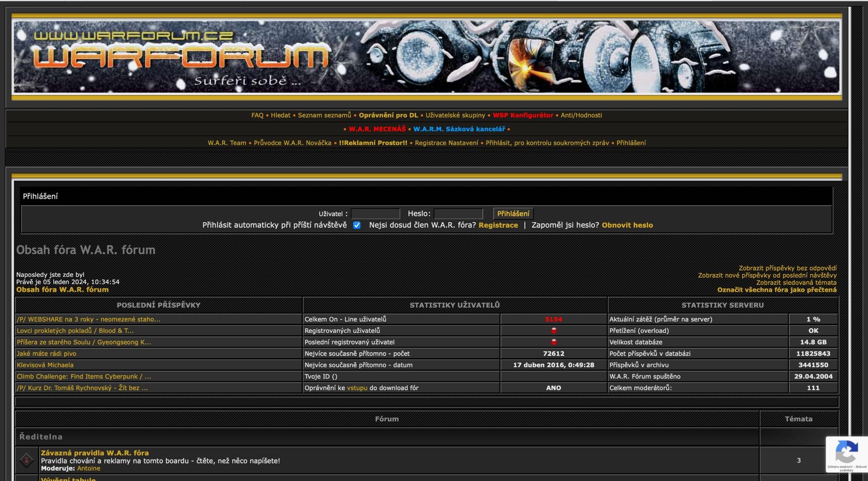Click Zobrazit sledovaná témata link
Image resolution: width=868 pixels, height=481 pixels.
coord(797,283)
